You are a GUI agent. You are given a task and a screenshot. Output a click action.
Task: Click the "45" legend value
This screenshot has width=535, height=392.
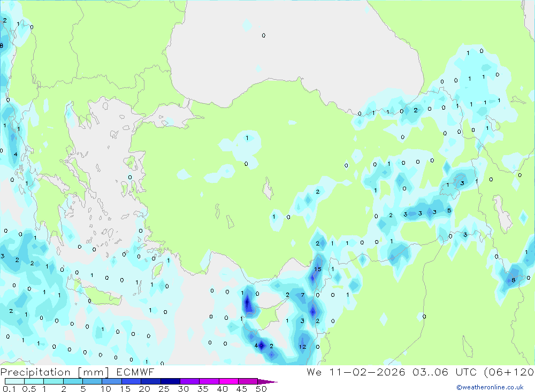[x=242, y=389]
